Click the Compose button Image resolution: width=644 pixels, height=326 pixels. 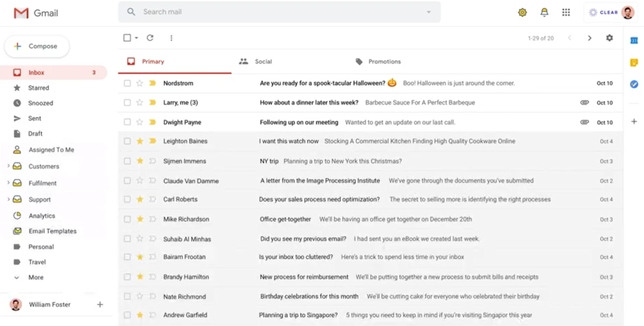pos(36,46)
